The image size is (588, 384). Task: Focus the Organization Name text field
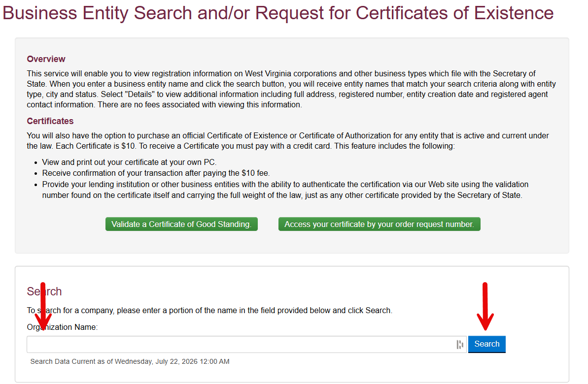click(x=246, y=344)
